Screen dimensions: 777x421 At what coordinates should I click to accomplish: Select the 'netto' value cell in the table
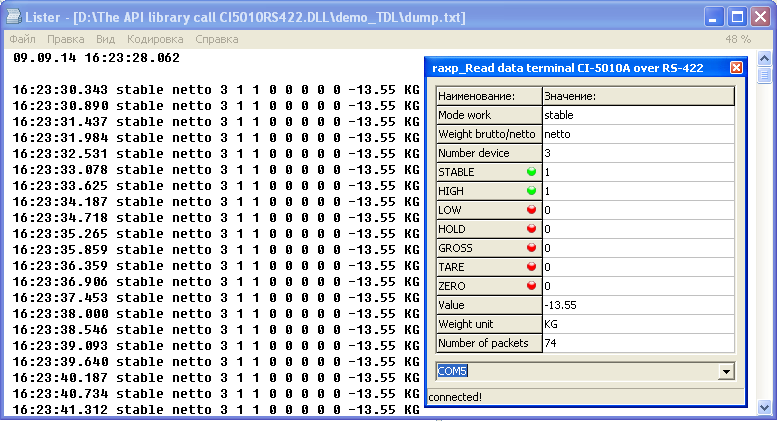click(x=638, y=134)
